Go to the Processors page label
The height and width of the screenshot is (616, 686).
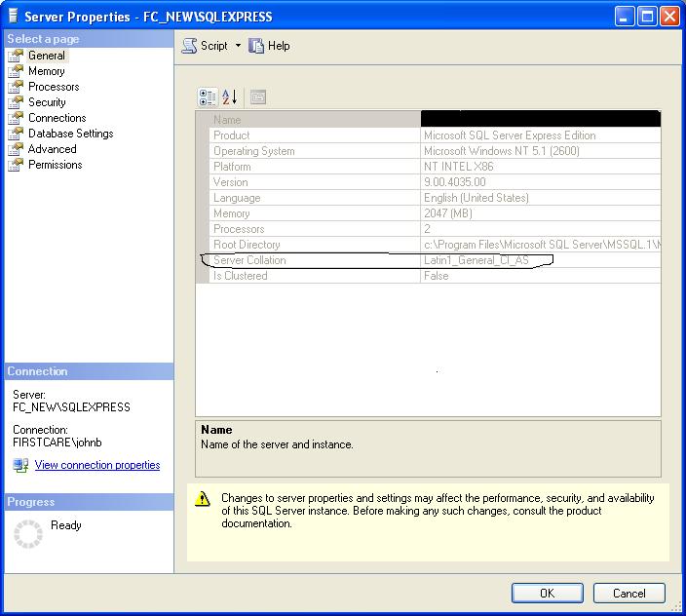point(54,87)
